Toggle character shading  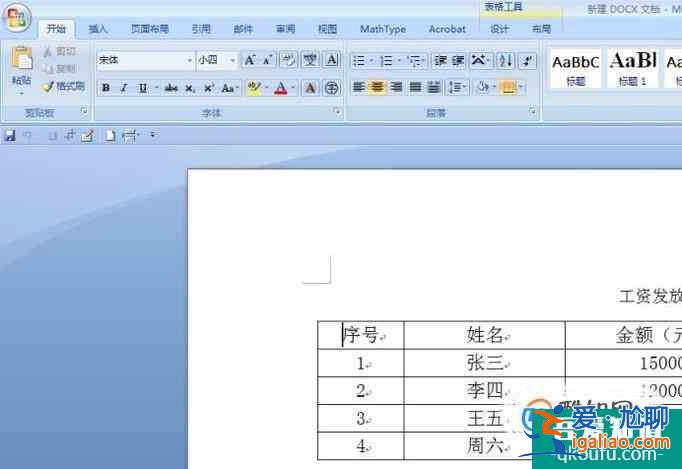coord(310,88)
